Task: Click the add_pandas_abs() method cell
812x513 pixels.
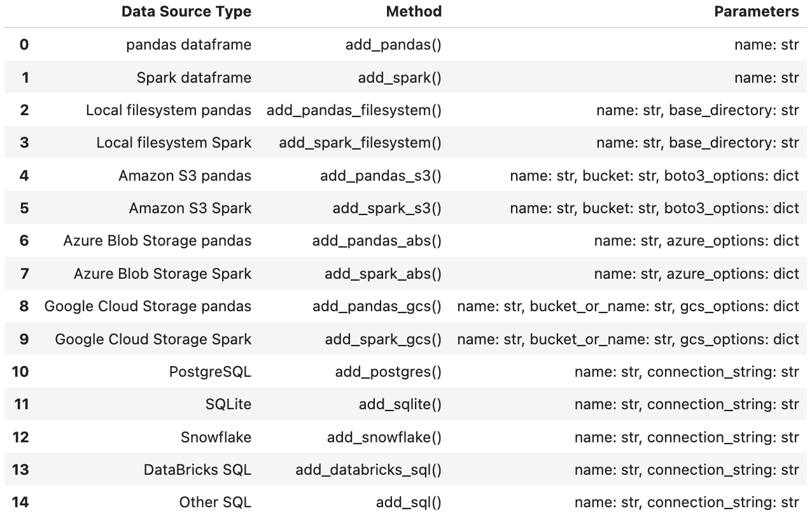Action: (377, 241)
